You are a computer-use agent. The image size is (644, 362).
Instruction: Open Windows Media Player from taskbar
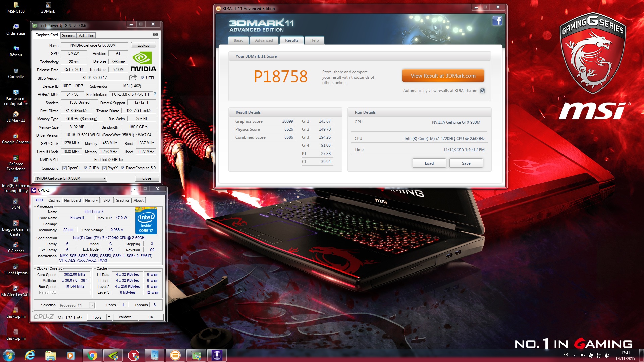[71, 355]
